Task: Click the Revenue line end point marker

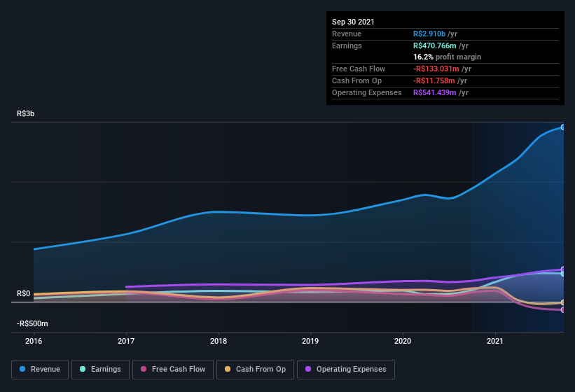Action: [562, 127]
